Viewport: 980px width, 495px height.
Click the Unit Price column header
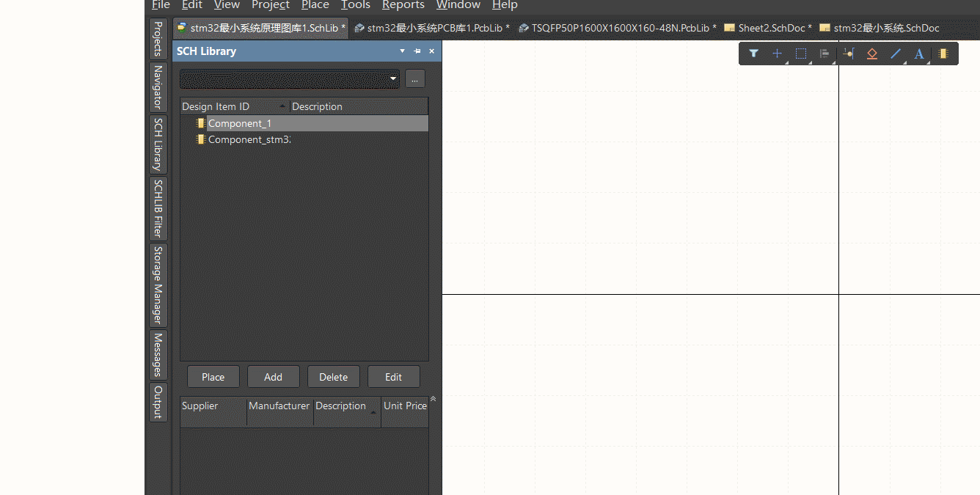point(405,411)
